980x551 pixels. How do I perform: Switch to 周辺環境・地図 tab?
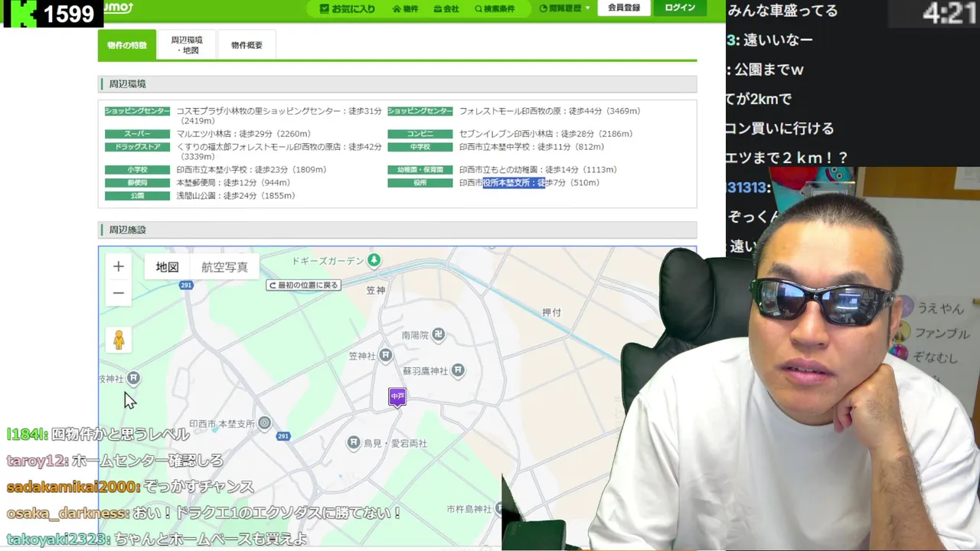point(187,45)
